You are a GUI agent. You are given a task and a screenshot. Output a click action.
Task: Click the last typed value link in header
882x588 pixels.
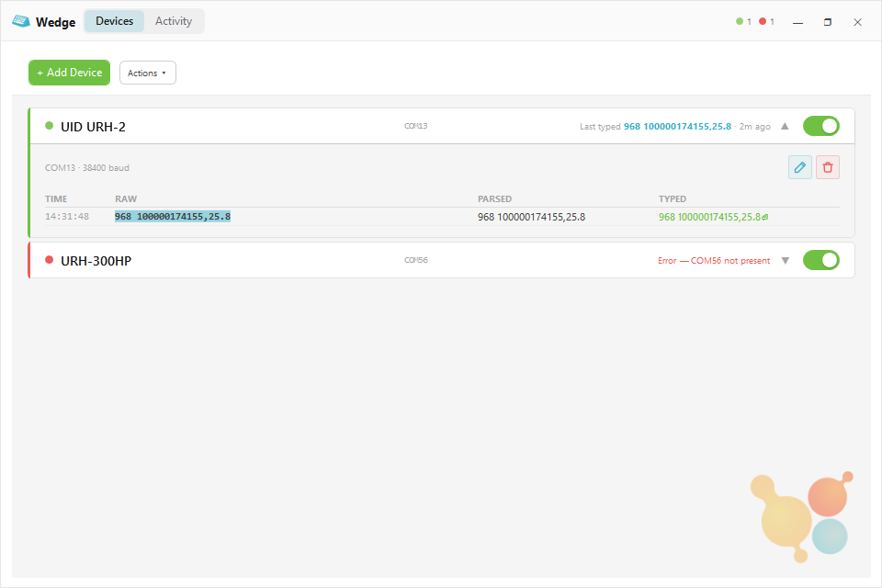677,127
